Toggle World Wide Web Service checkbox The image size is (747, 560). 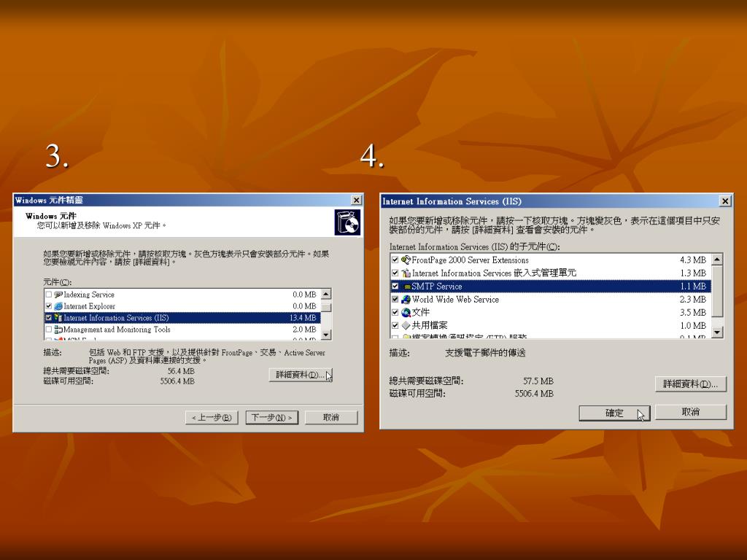pos(395,300)
